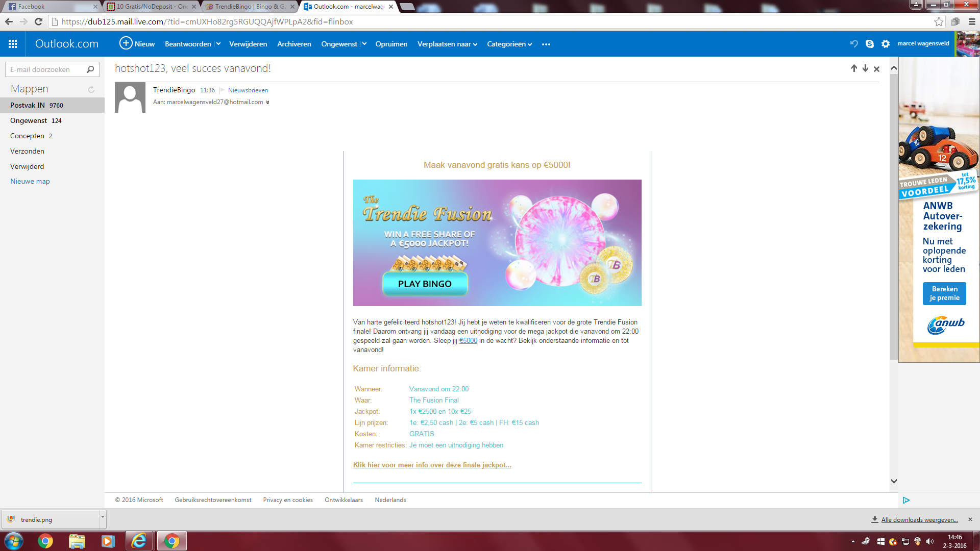Start an email search with the magnifier icon

[90, 69]
